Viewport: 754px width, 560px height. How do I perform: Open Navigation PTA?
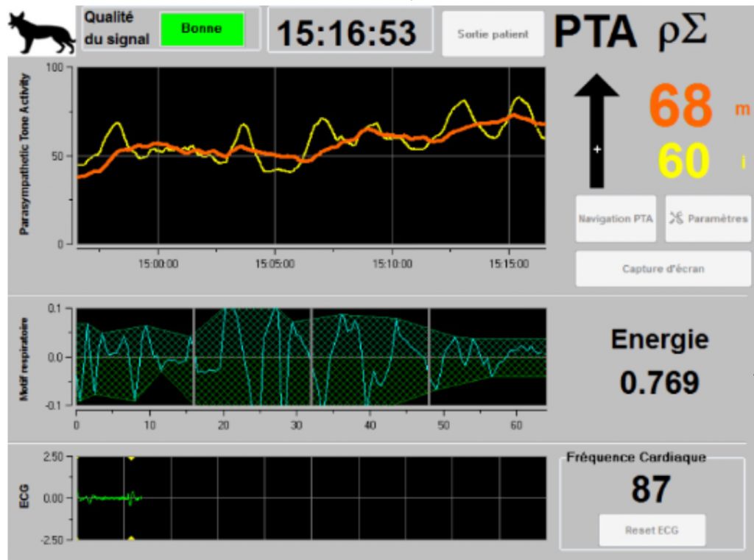tap(616, 219)
